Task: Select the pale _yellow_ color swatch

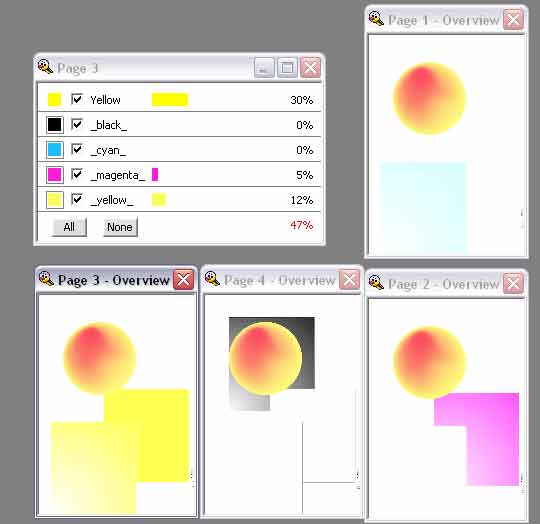Action: pyautogui.click(x=55, y=200)
